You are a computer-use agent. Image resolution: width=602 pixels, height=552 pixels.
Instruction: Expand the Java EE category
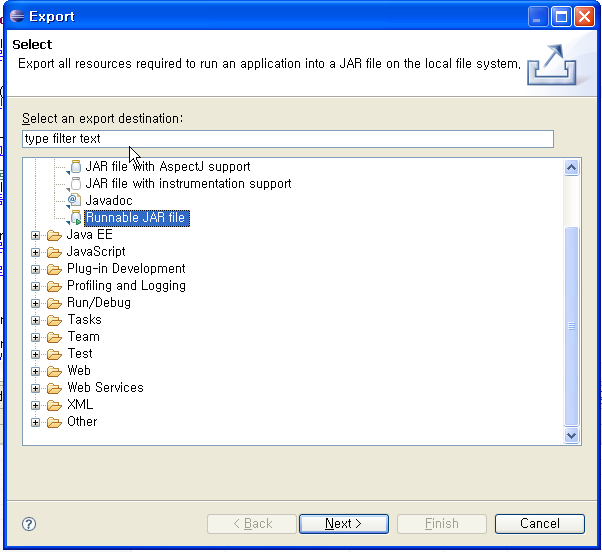[35, 235]
